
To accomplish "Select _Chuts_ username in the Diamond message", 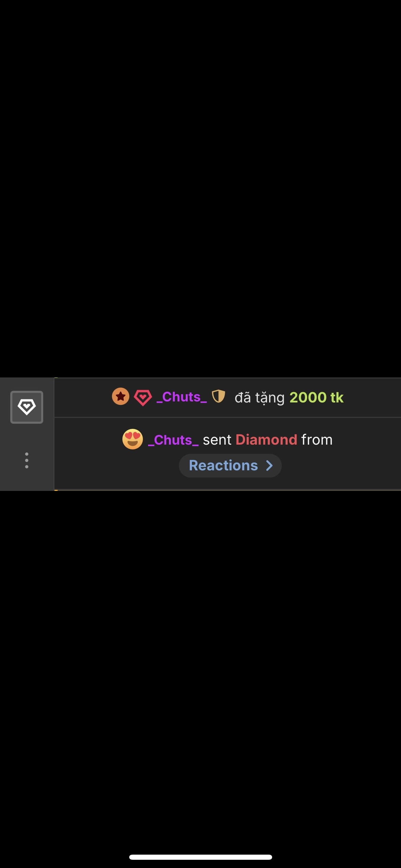I will click(x=173, y=440).
